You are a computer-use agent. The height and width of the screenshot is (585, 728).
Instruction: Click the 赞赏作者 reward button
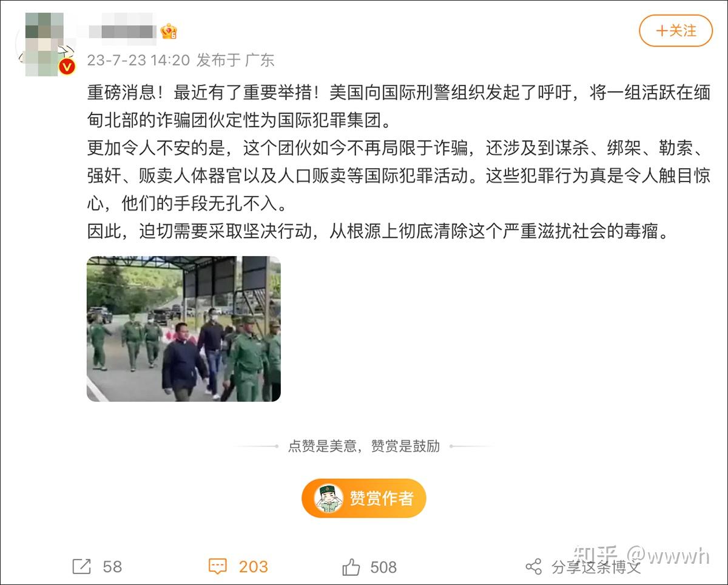tap(364, 498)
